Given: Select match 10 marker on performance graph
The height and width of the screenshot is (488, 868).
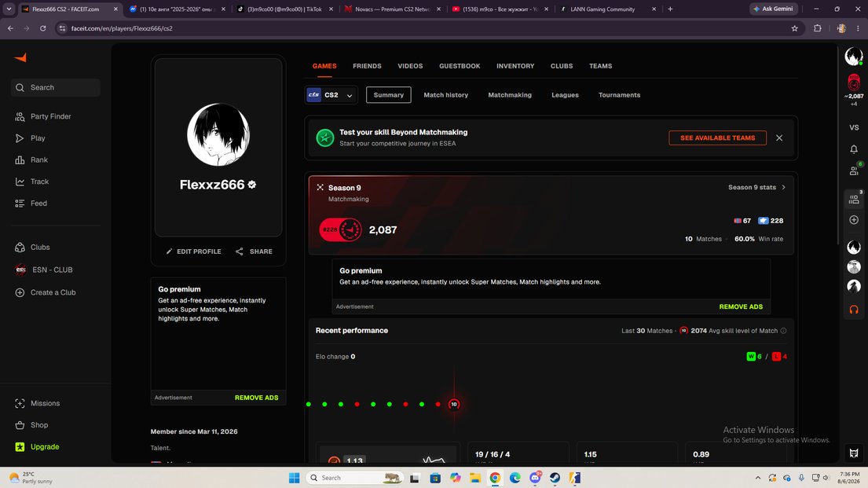Looking at the screenshot, I should pyautogui.click(x=454, y=404).
